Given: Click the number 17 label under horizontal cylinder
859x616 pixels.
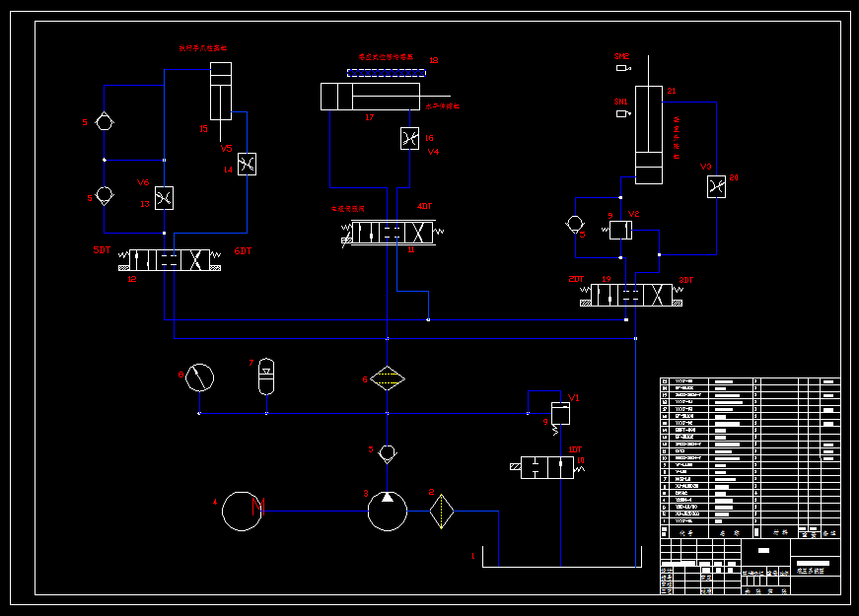Looking at the screenshot, I should pyautogui.click(x=370, y=117).
